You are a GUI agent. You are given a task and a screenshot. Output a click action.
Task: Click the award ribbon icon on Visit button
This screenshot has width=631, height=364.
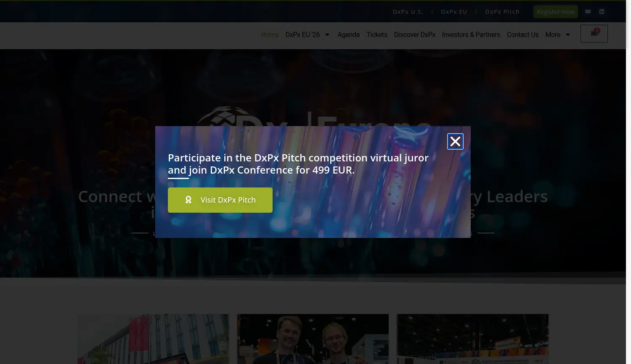point(188,200)
